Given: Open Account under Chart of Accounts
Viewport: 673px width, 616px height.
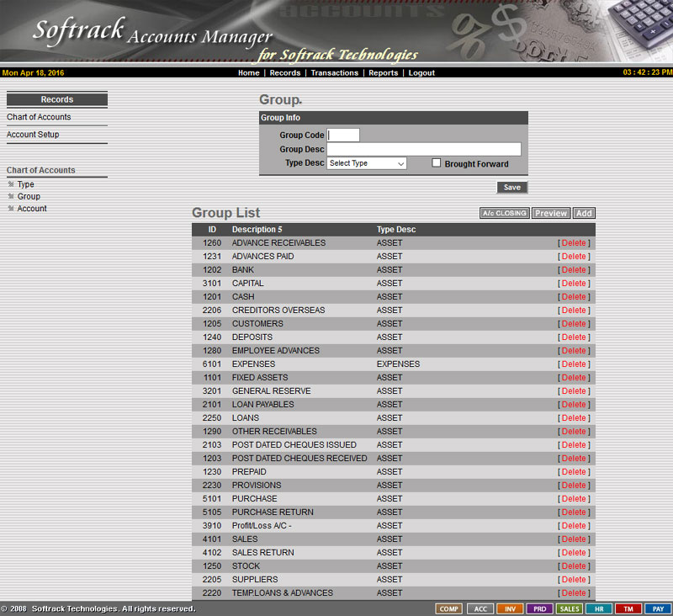Looking at the screenshot, I should coord(32,209).
